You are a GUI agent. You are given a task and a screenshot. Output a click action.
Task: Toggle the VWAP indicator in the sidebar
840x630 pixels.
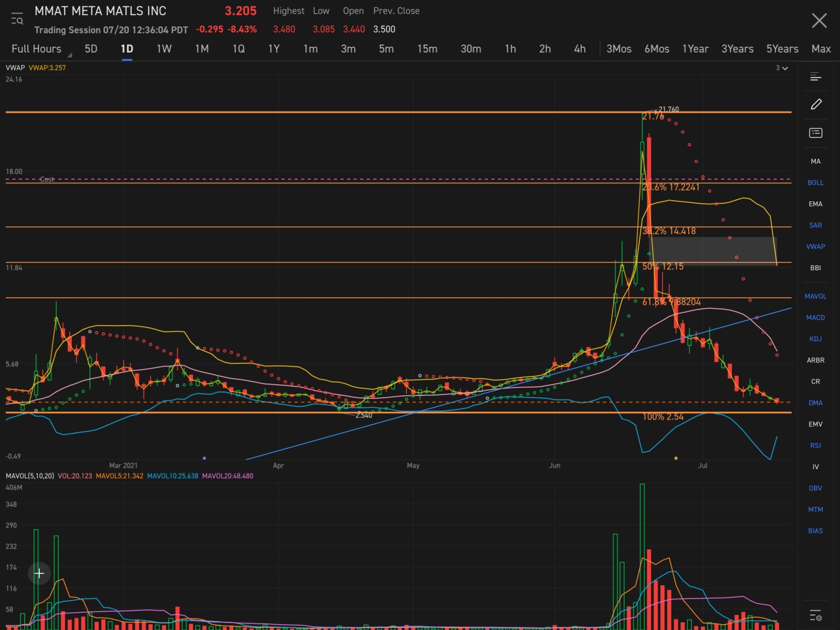coord(815,246)
